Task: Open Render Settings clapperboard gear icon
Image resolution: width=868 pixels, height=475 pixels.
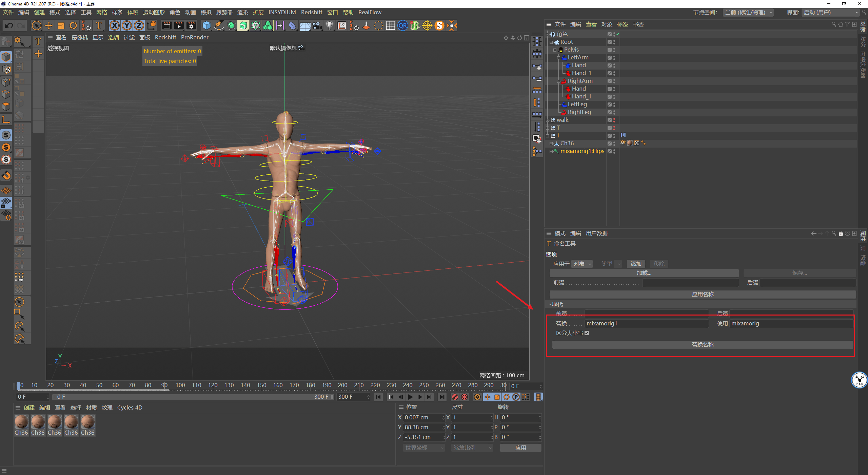Action: 191,25
